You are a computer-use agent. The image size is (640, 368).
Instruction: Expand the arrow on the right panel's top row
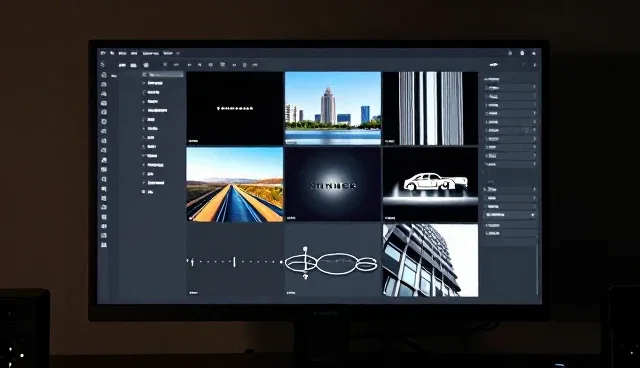(x=534, y=87)
